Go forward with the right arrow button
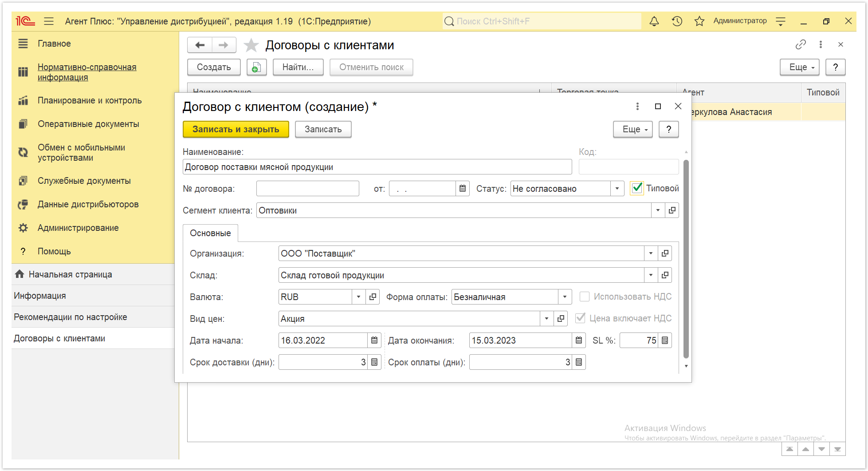 [224, 45]
